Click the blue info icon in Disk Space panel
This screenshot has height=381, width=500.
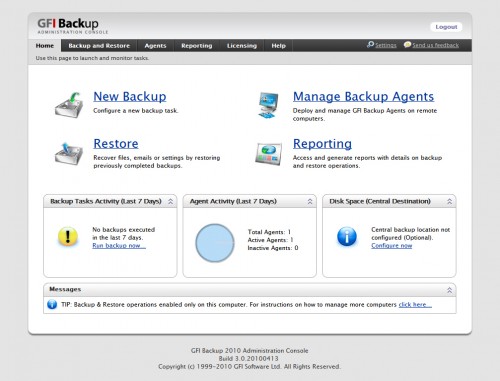click(347, 236)
